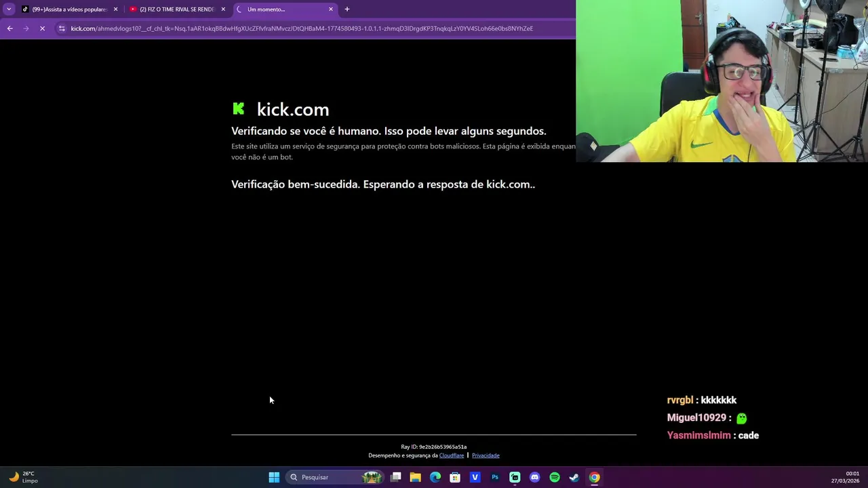This screenshot has height=488, width=868.
Task: Click the Ray ID text in footer
Action: pyautogui.click(x=434, y=447)
